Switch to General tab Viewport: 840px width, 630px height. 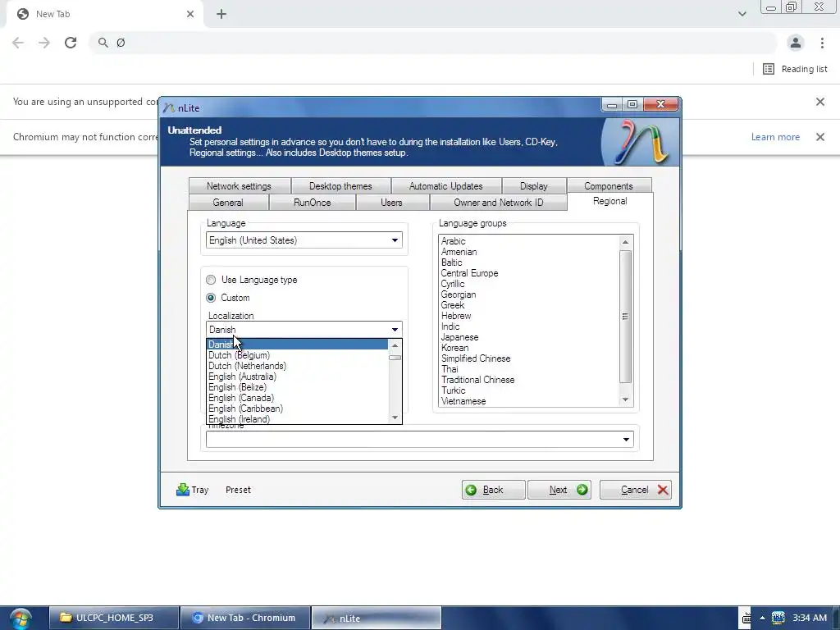228,203
